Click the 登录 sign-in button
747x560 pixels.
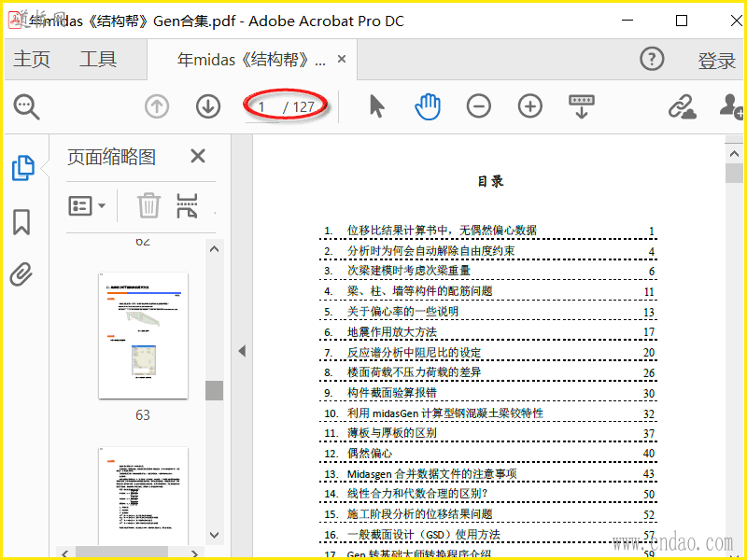pos(717,61)
